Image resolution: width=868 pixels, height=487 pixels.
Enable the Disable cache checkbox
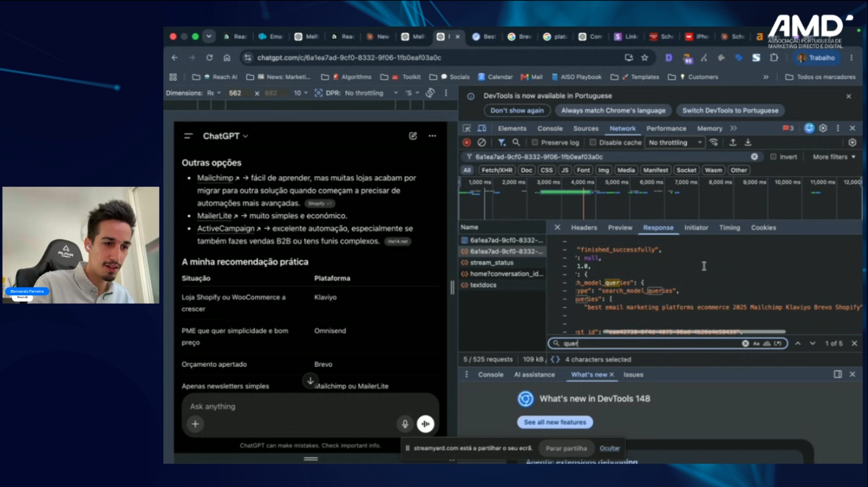click(593, 142)
